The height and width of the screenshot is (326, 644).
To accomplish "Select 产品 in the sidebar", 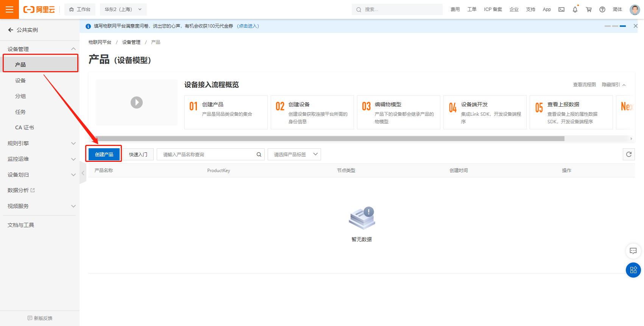I will pos(41,65).
